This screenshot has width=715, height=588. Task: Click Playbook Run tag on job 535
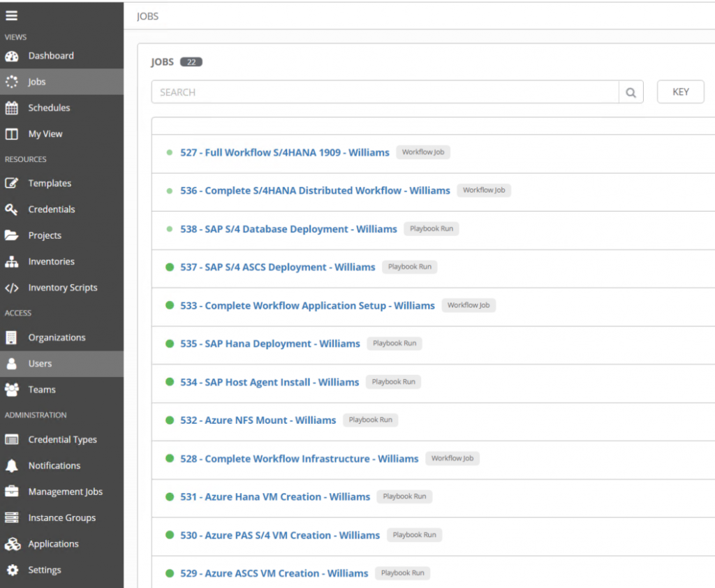pos(395,343)
